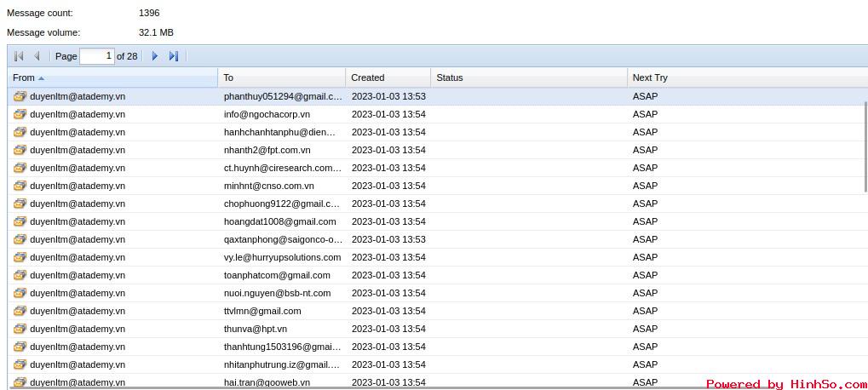Select recipient phanthuy051294@gmail.c… cell

pyautogui.click(x=282, y=96)
